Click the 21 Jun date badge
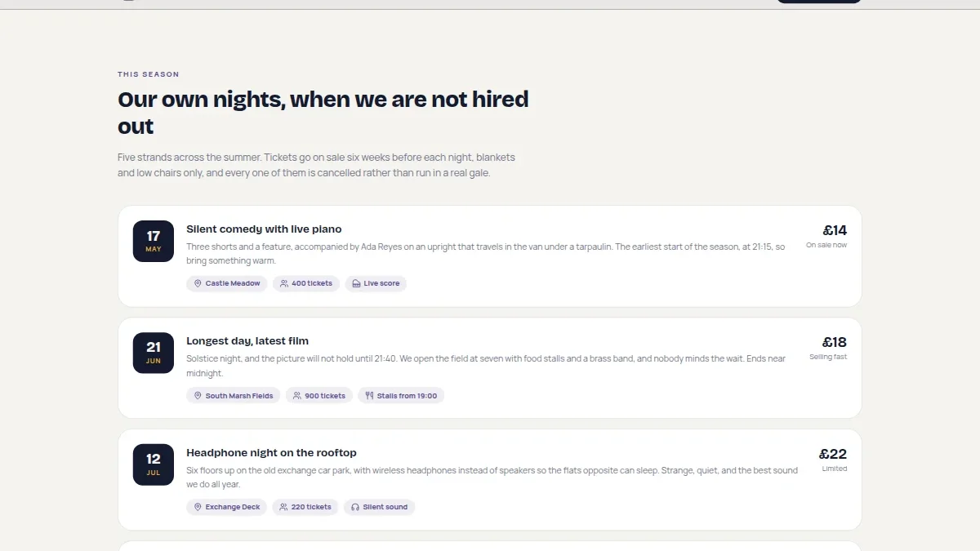The height and width of the screenshot is (551, 980). 154,353
